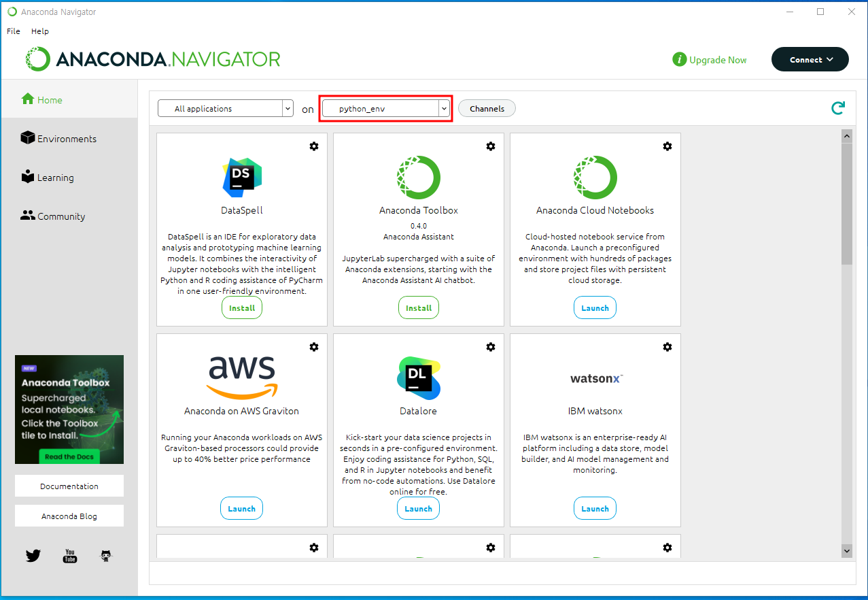
Task: Click the DataSpell DS logo icon
Action: coord(242,177)
